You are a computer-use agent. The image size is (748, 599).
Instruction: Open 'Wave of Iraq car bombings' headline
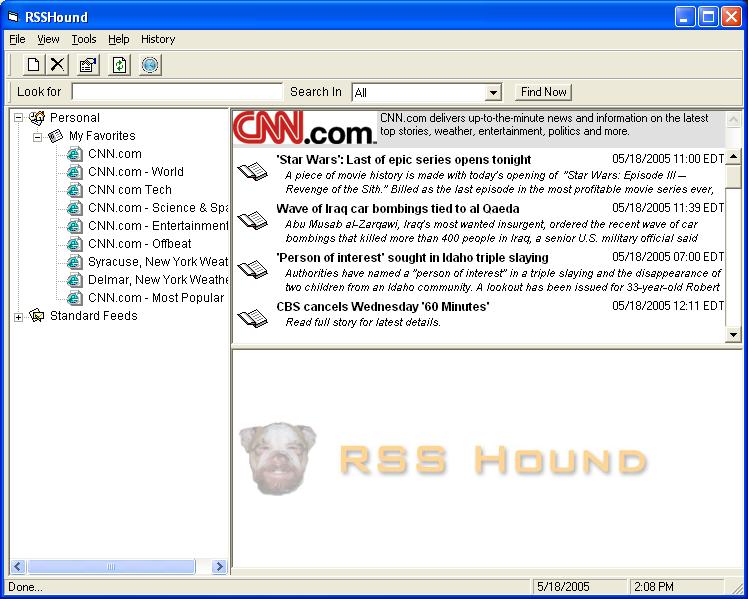pyautogui.click(x=397, y=209)
